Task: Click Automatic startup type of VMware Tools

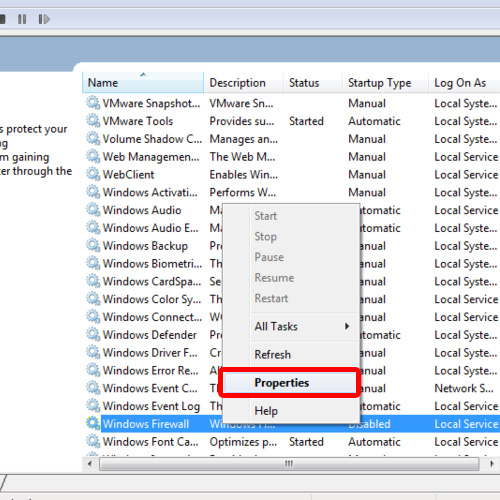Action: point(374,121)
